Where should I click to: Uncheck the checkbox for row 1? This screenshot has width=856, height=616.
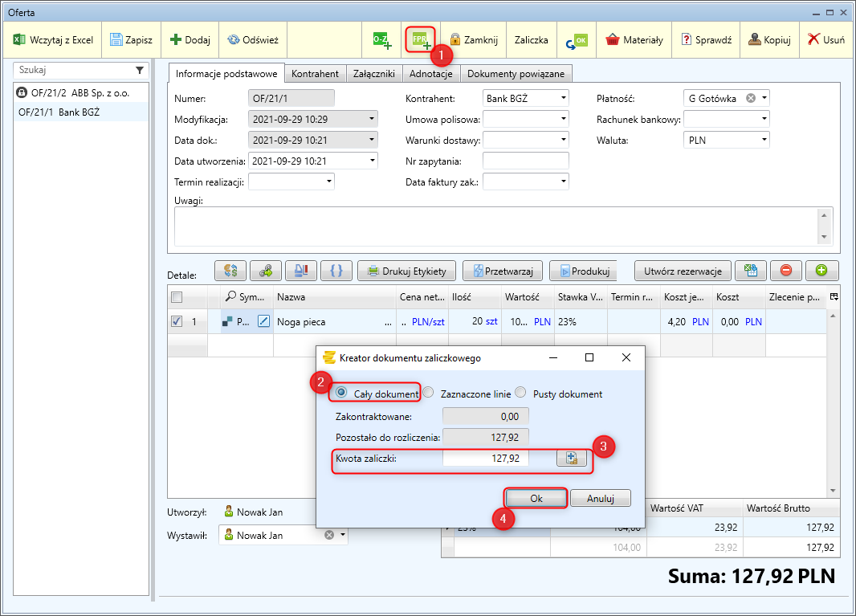tap(177, 321)
